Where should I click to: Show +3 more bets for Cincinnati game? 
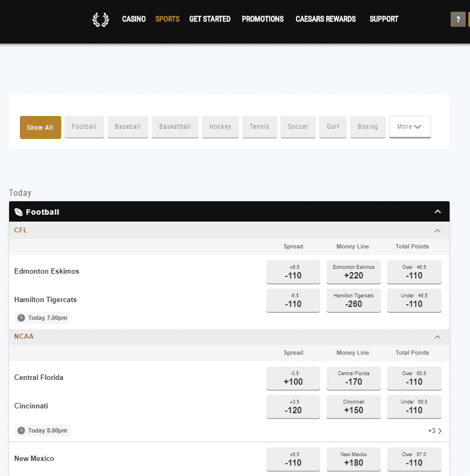click(x=435, y=430)
